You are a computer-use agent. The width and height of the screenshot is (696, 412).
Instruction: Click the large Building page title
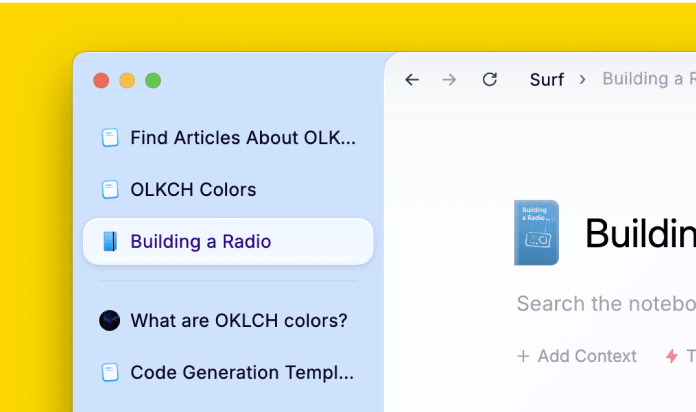pyautogui.click(x=640, y=234)
